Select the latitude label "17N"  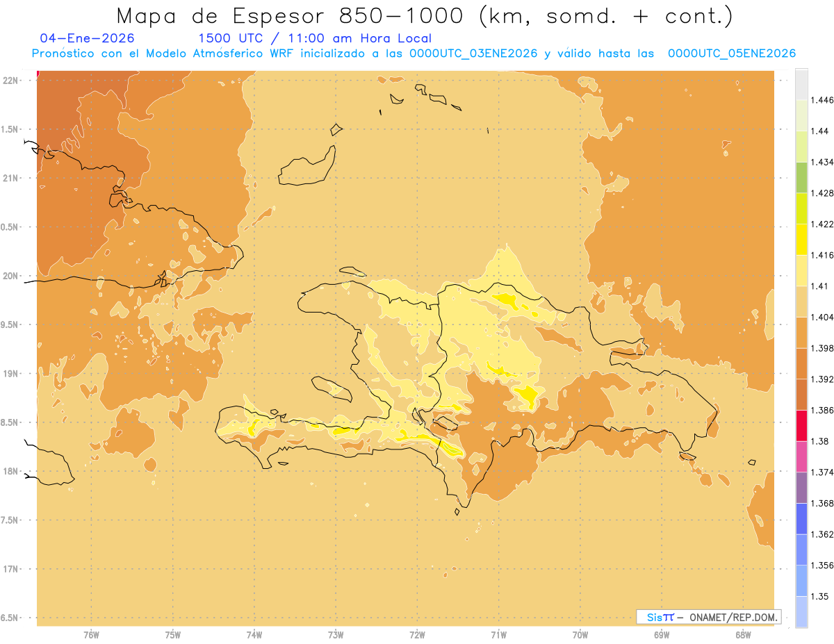10,569
